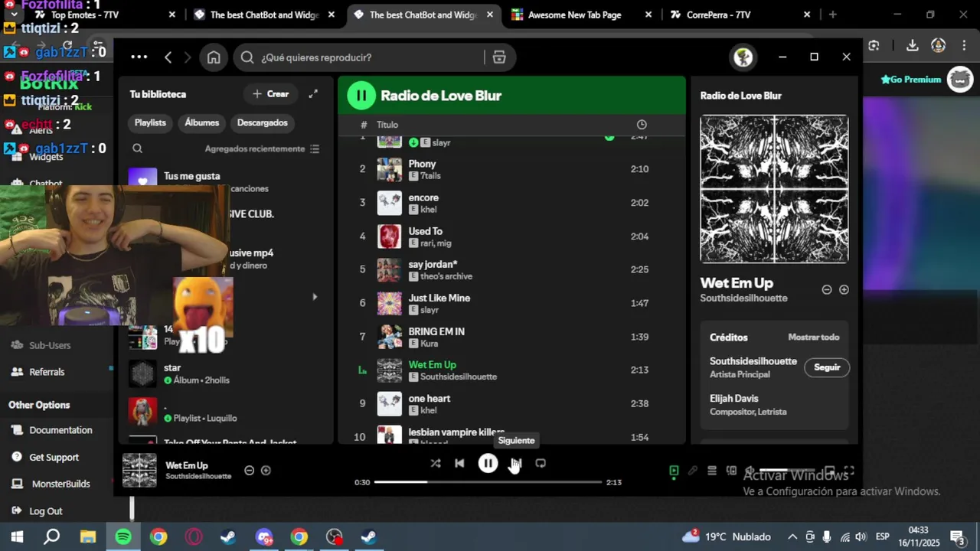
Task: Open the 'Southsidesilhouette' artist link in the track list
Action: point(459,377)
